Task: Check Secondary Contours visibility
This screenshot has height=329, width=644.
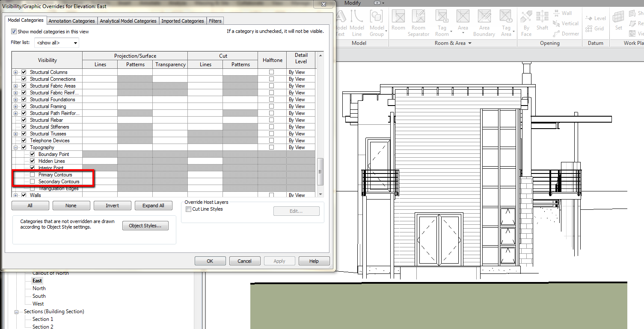Action: 32,182
